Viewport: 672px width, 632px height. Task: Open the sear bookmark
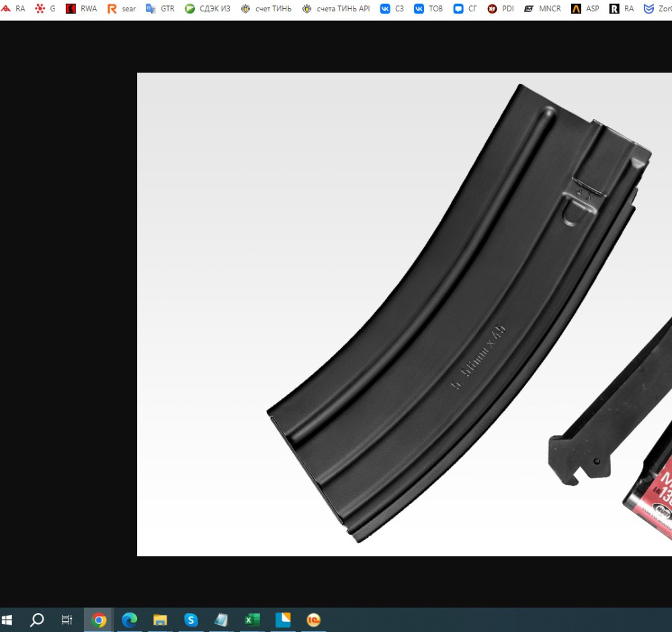pos(122,9)
